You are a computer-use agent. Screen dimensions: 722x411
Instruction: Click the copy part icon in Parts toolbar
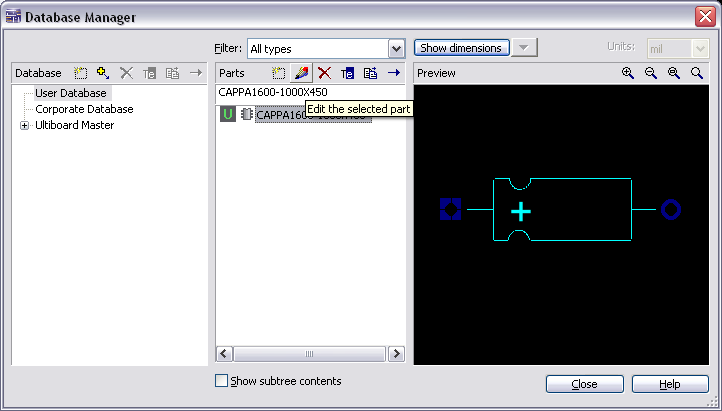pyautogui.click(x=370, y=73)
